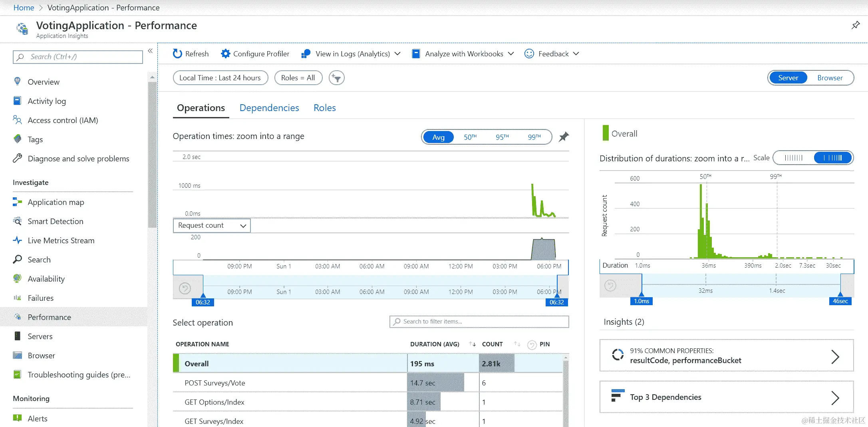Collapse the sidebar with double chevron
This screenshot has width=868, height=427.
pyautogui.click(x=150, y=51)
